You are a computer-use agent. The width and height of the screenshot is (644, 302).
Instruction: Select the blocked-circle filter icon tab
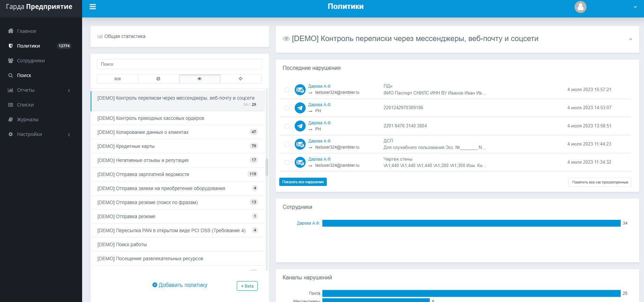[x=158, y=79]
